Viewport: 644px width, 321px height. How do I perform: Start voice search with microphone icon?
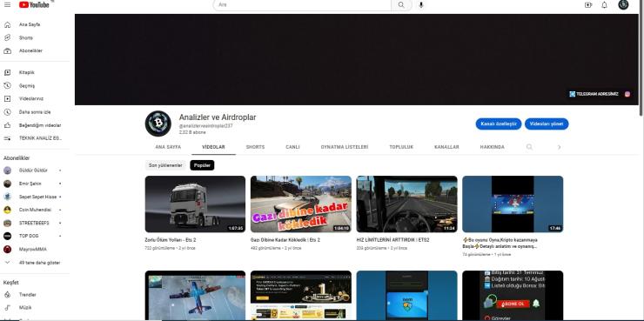(421, 5)
